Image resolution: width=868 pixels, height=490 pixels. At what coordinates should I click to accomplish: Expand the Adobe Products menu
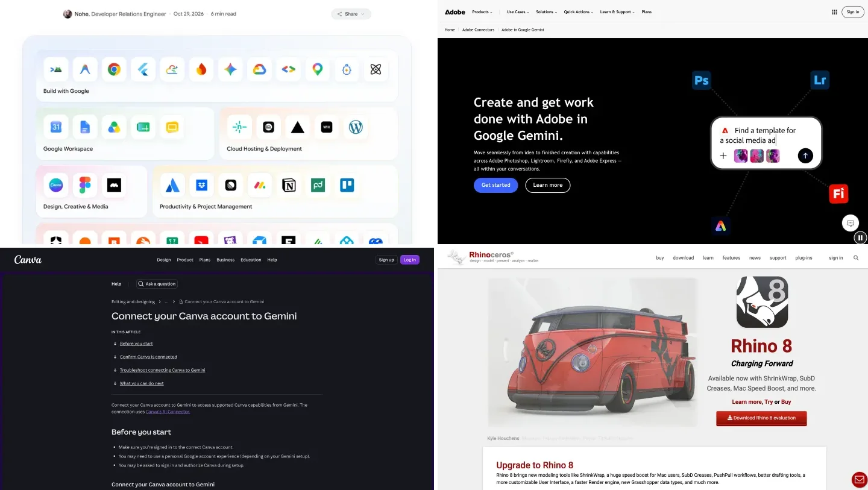482,12
